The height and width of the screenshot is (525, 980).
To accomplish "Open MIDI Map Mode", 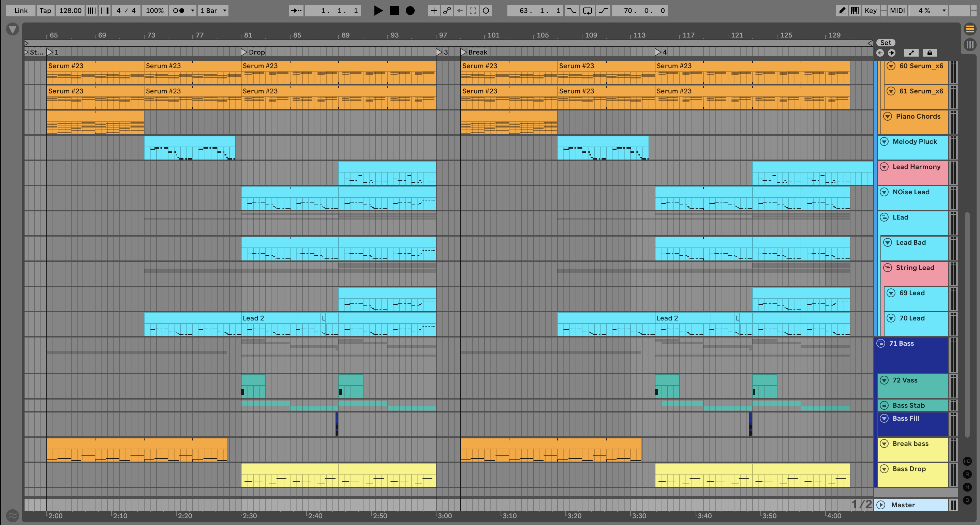I will click(897, 11).
